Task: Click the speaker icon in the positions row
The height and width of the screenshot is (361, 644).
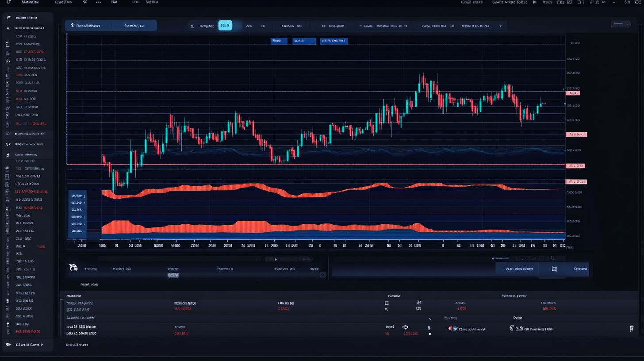Action: (387, 308)
